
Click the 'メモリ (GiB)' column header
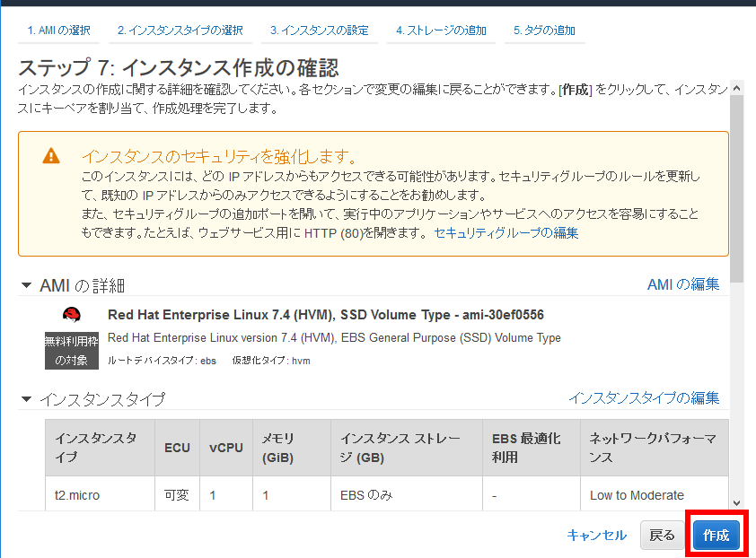pyautogui.click(x=292, y=448)
